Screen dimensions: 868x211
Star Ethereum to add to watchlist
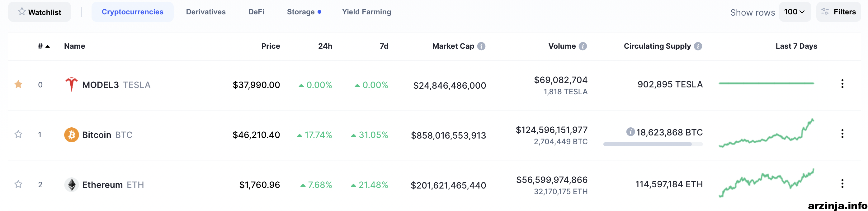coord(19,184)
